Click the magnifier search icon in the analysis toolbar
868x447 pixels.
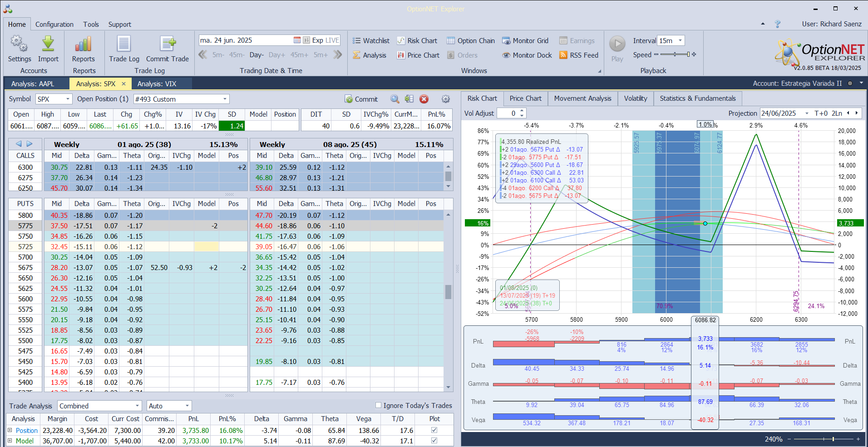coord(395,99)
